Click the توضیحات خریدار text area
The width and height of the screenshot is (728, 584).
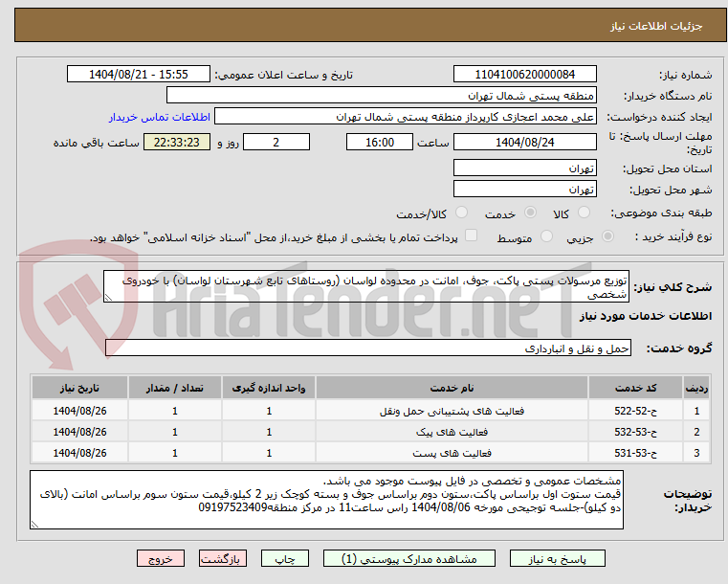[326, 500]
